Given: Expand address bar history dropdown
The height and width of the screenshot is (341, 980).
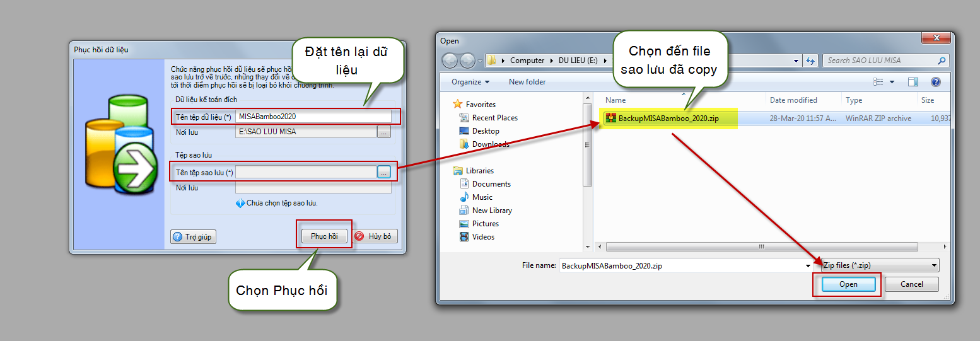Looking at the screenshot, I should 796,61.
